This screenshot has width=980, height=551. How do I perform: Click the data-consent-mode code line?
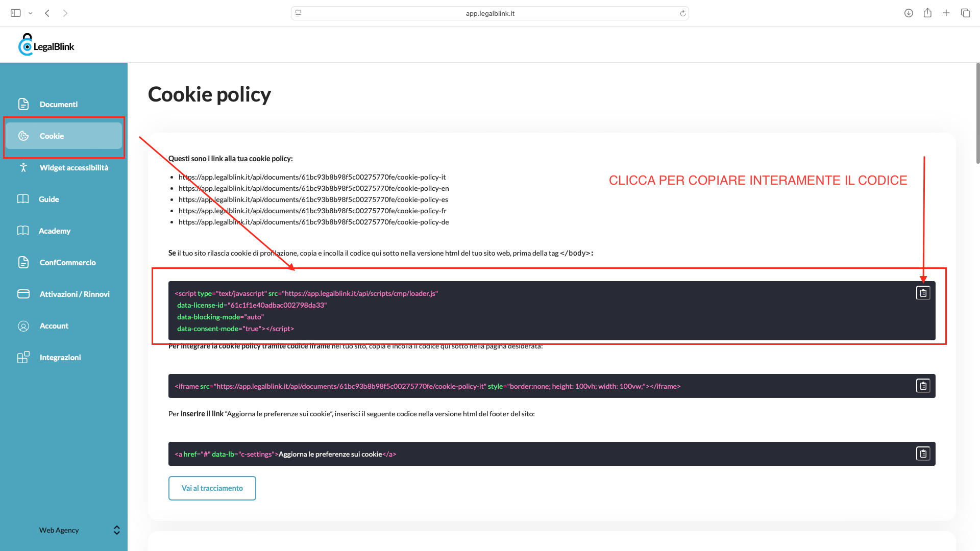coord(236,329)
